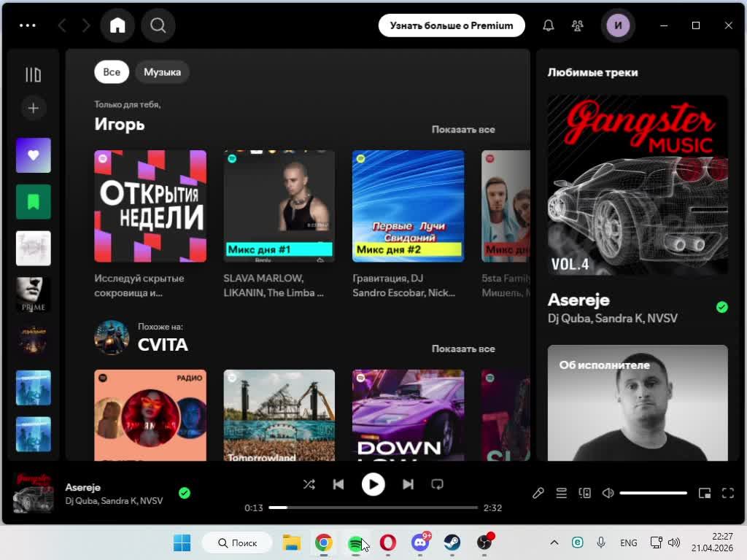Open the friends activity icon

(578, 26)
